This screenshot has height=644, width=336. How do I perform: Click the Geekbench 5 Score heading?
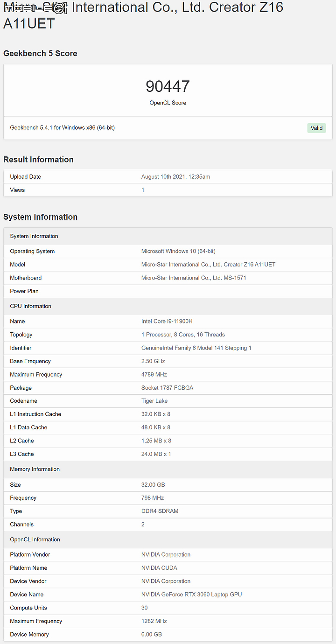[x=40, y=54]
